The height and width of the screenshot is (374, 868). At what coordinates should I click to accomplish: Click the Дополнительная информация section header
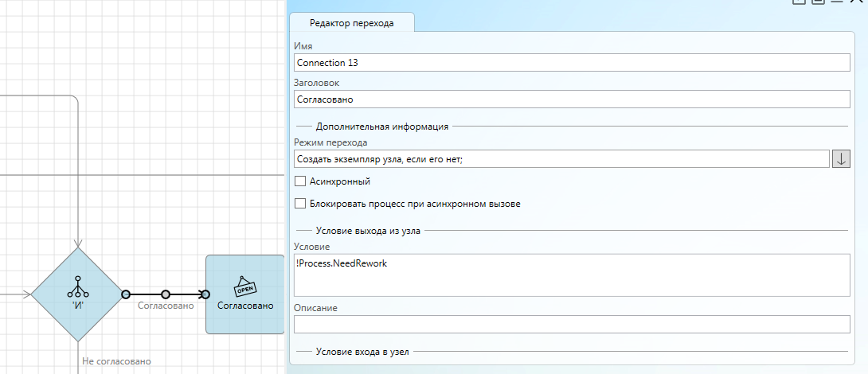coord(381,126)
